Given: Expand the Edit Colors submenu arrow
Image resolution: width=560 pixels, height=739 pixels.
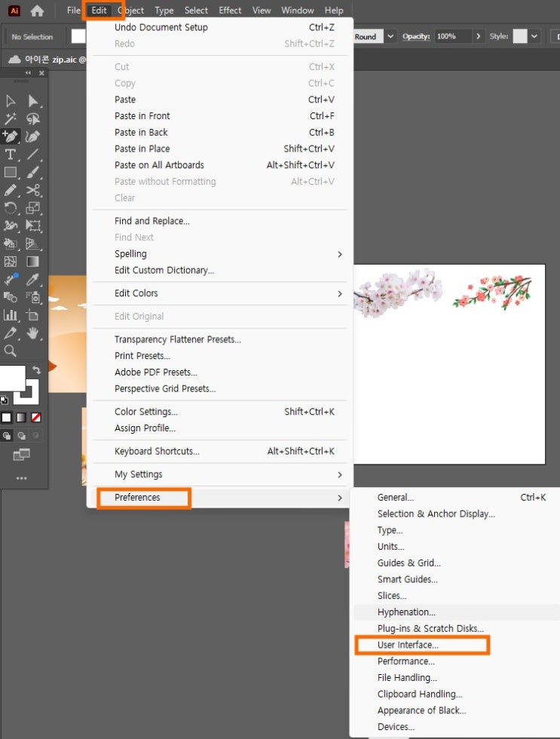Looking at the screenshot, I should [x=340, y=293].
